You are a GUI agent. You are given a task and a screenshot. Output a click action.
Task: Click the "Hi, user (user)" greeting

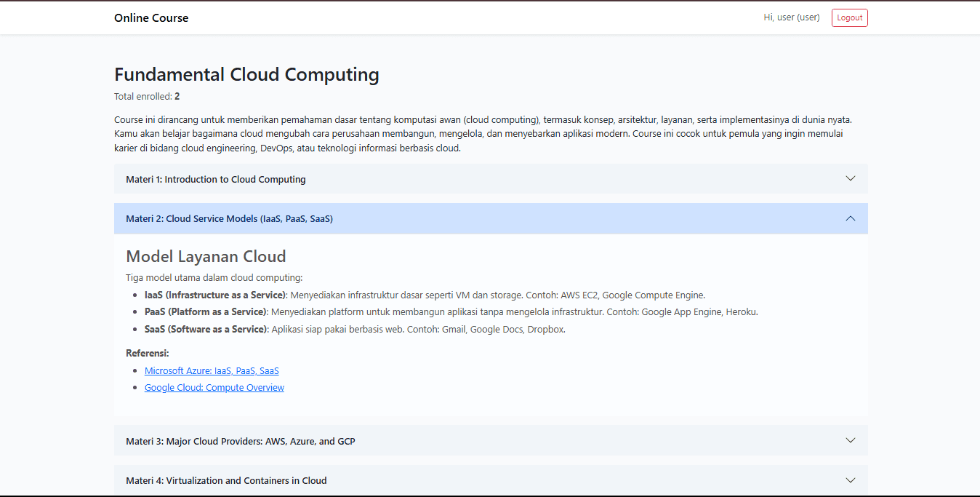click(791, 18)
